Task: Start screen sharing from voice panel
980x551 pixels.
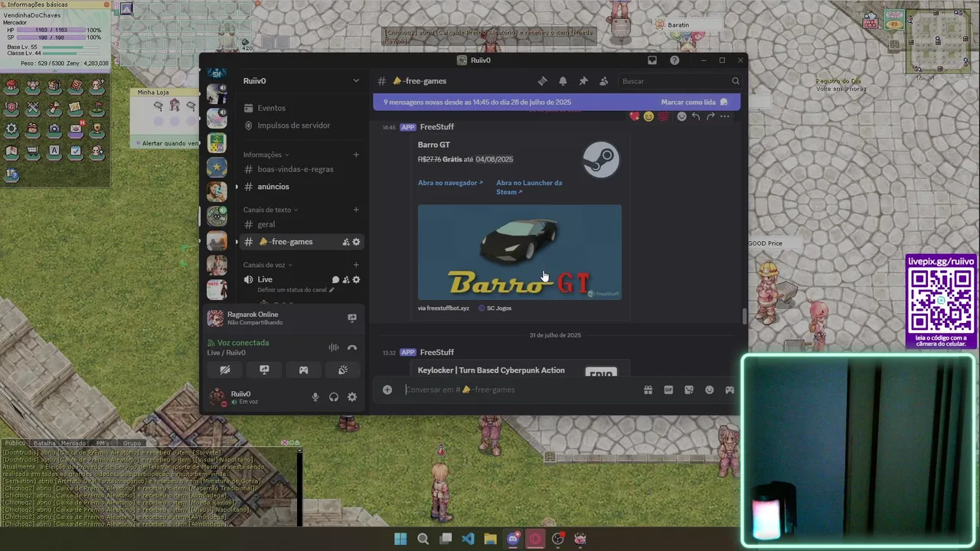Action: 264,370
